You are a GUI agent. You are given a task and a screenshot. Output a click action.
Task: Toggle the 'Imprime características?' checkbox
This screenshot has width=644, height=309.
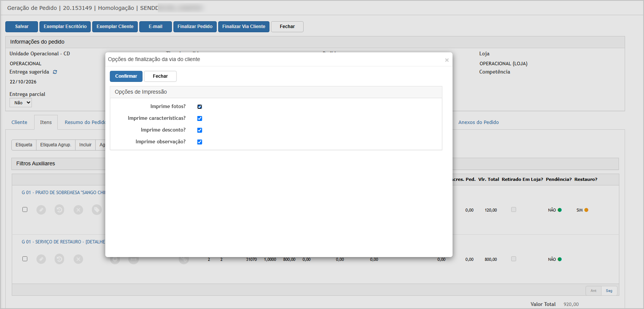pyautogui.click(x=200, y=118)
